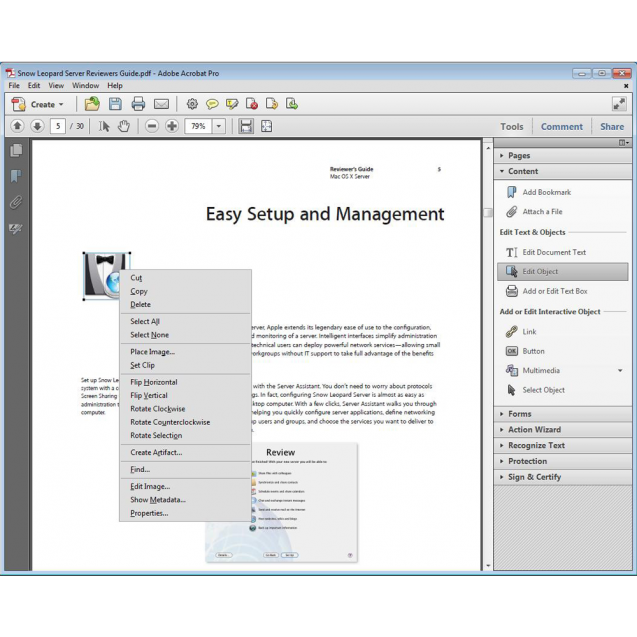Open the Bookmarks navigation panel icon
This screenshot has width=637, height=637.
(16, 176)
